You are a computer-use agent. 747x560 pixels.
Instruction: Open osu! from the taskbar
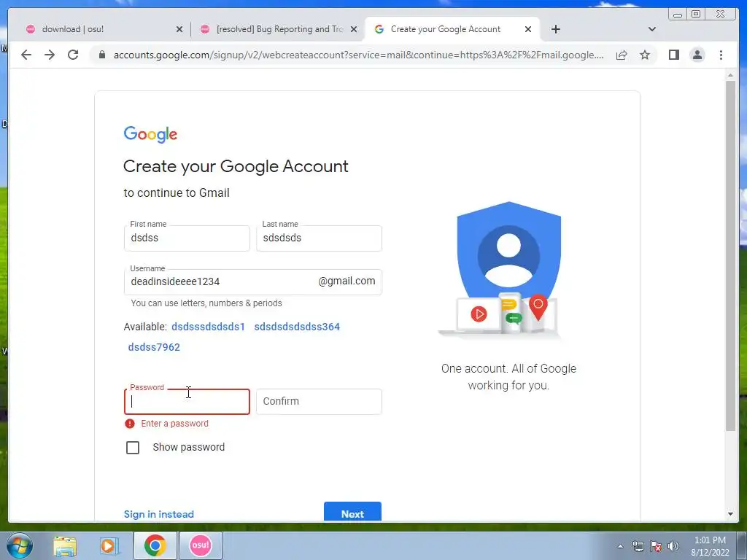(200, 545)
